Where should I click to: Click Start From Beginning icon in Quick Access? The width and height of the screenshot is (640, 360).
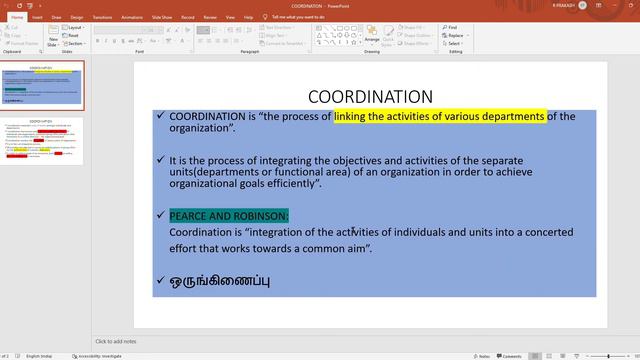click(x=30, y=6)
